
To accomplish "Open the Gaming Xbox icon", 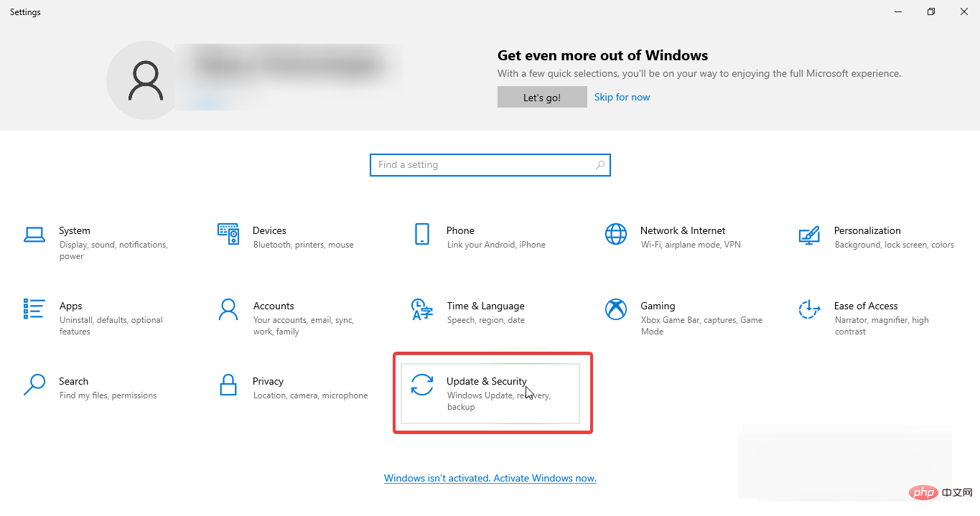I will coord(615,309).
